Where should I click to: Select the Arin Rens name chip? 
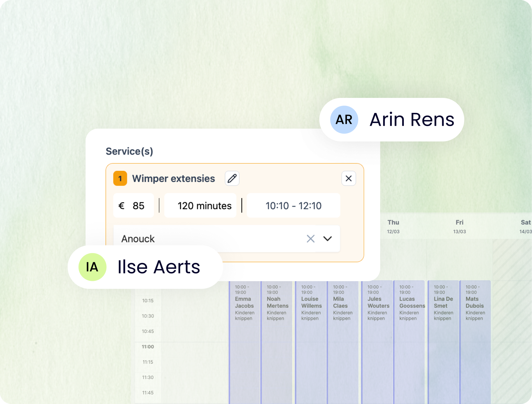coord(392,120)
